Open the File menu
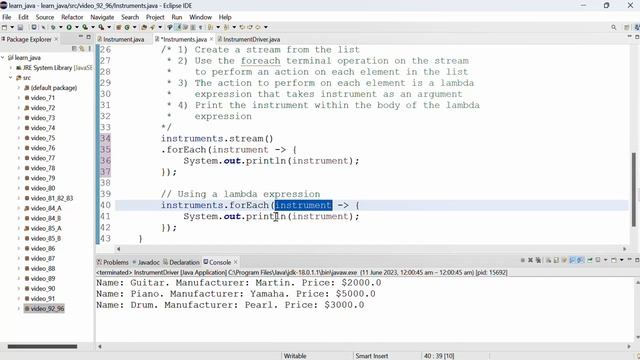The width and height of the screenshot is (640, 360). coord(7,17)
